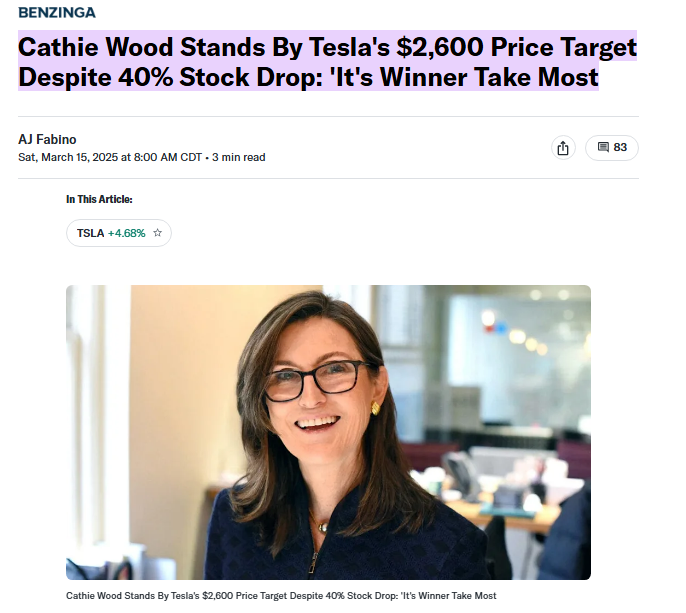Click the '3 min read' label
The width and height of the screenshot is (686, 613).
(x=238, y=158)
